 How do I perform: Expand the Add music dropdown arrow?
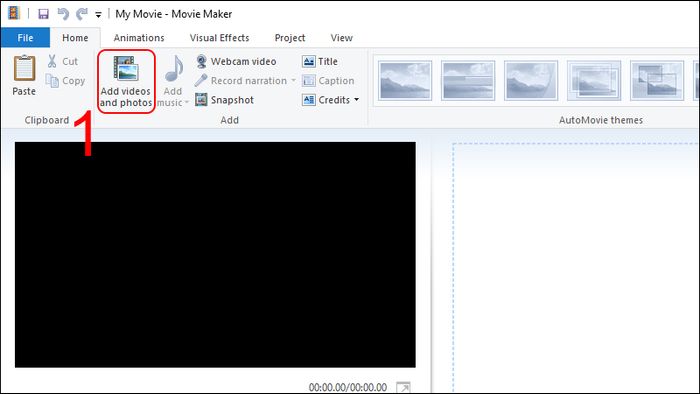pyautogui.click(x=187, y=103)
